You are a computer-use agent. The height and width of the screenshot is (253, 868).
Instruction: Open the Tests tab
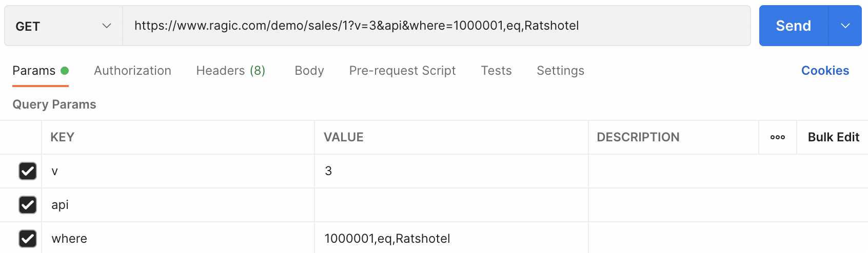coord(496,71)
